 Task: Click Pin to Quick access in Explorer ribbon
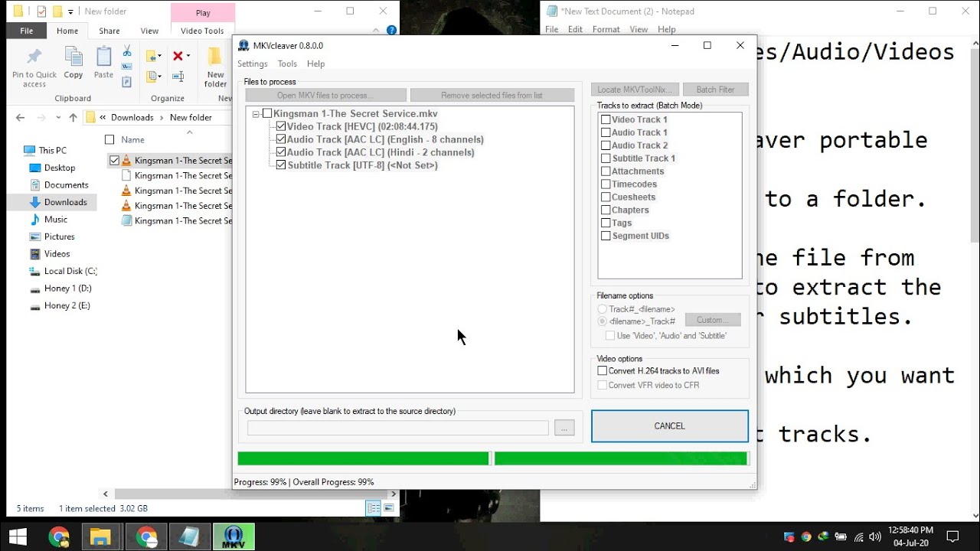[34, 67]
